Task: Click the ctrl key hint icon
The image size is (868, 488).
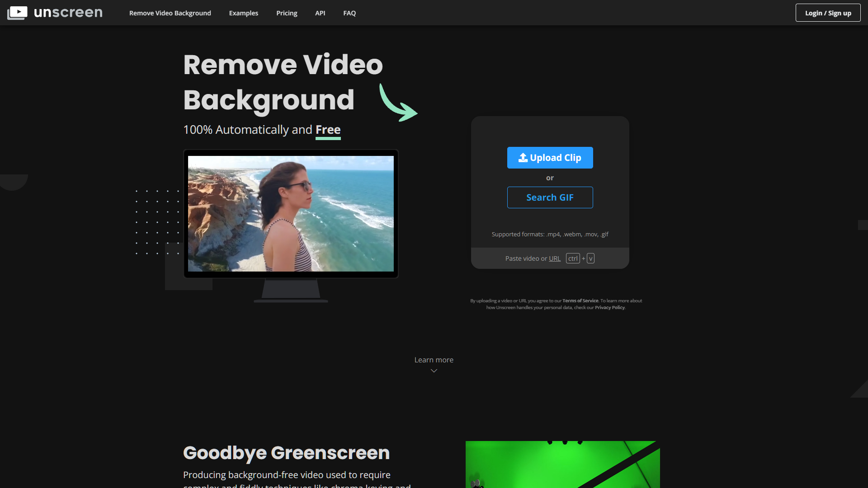Action: 573,258
